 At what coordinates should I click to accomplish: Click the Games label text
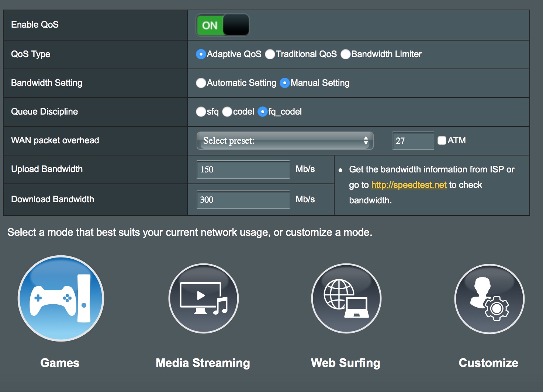click(x=60, y=363)
